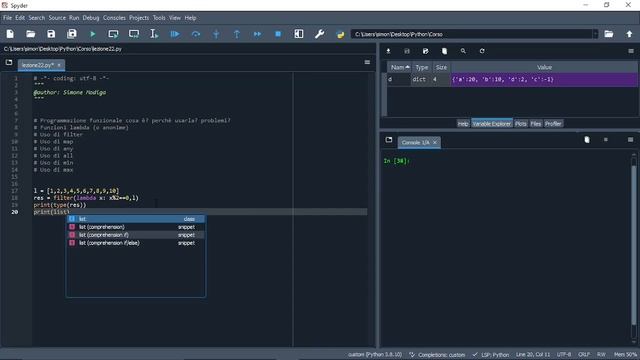Screen dimensions: 640x360
Task: Expand working directory path dropdown
Action: 596,34
